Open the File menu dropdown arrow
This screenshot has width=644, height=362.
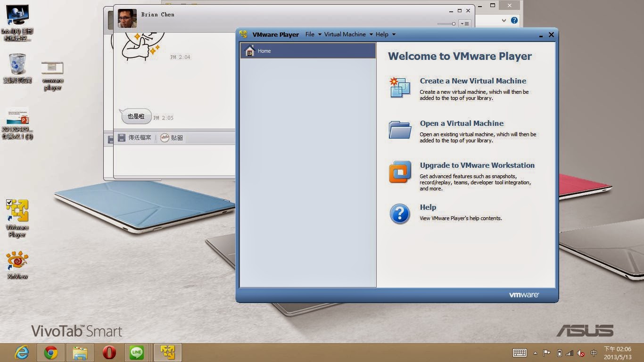click(320, 34)
